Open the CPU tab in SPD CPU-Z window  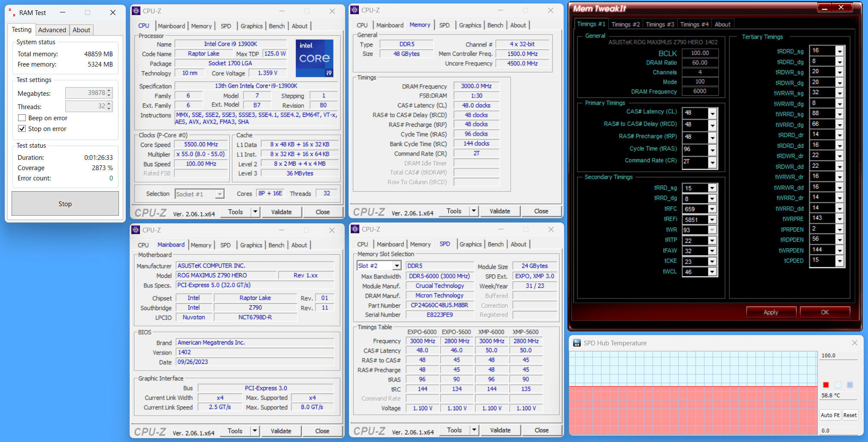tap(363, 244)
